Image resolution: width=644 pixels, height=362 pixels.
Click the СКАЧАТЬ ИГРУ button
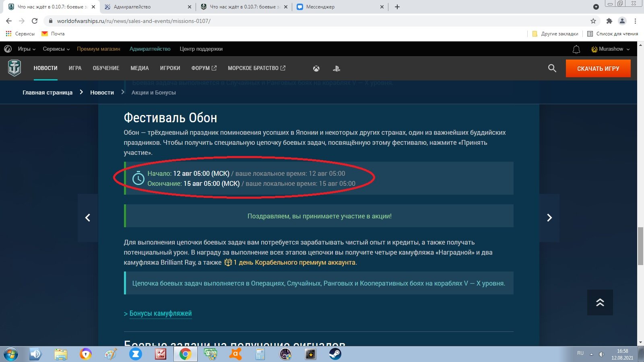coord(598,68)
